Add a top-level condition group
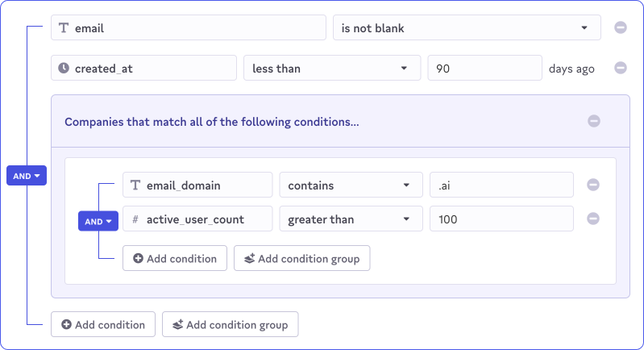 230,325
